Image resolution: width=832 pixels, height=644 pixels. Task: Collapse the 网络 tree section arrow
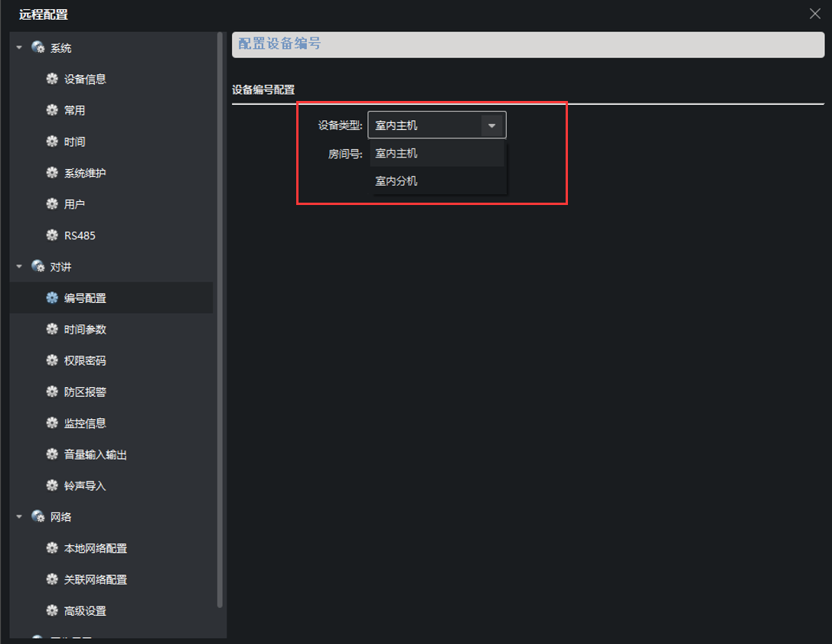[19, 516]
